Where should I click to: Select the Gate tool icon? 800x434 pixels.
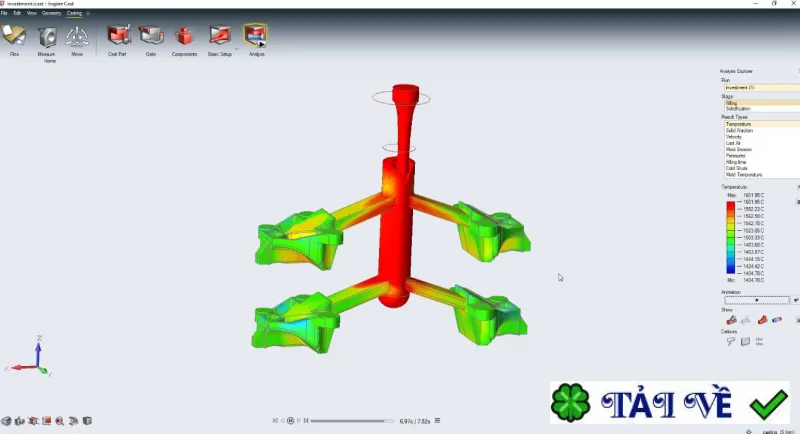click(x=151, y=36)
